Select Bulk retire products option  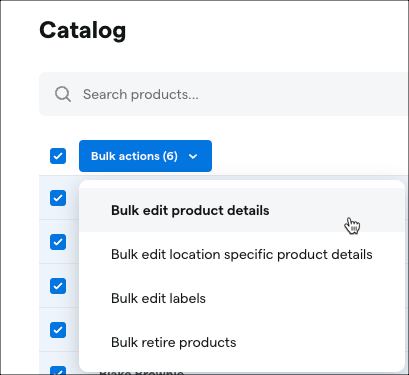point(242,342)
